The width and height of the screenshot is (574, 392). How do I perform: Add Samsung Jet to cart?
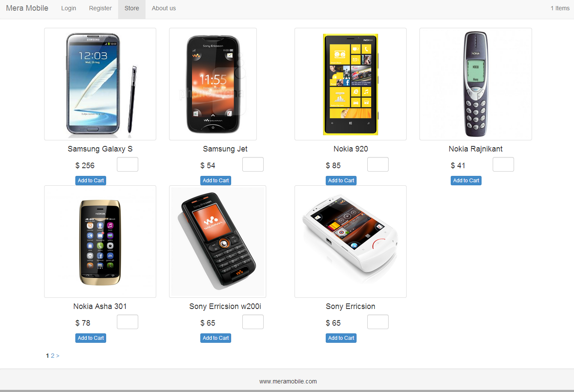coord(216,181)
